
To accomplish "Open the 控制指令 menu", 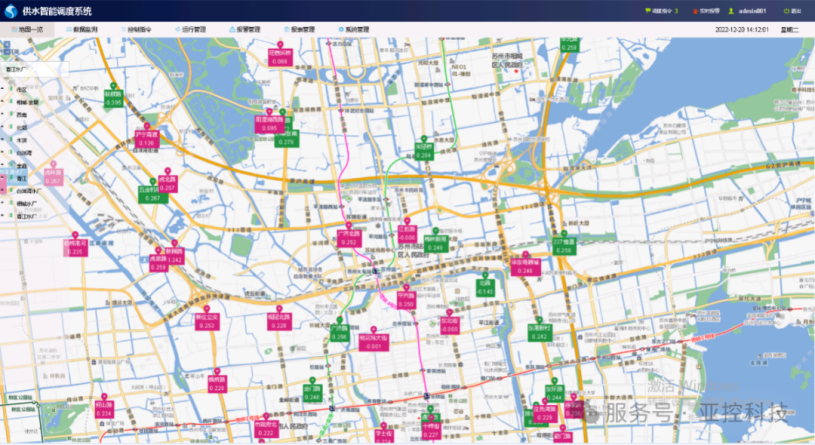I will pyautogui.click(x=137, y=30).
